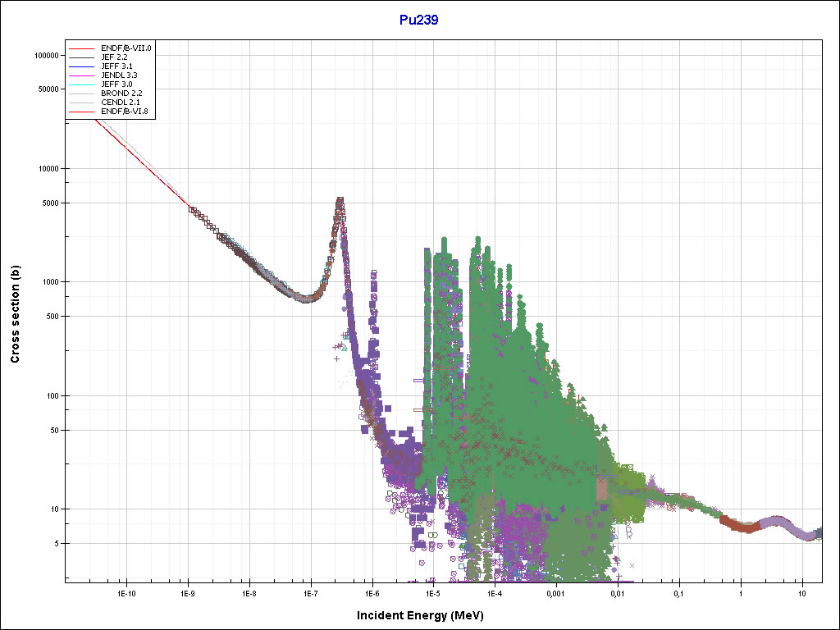Click the 1E-5 x-axis tick label
Screen dimensions: 840x630
coord(432,592)
